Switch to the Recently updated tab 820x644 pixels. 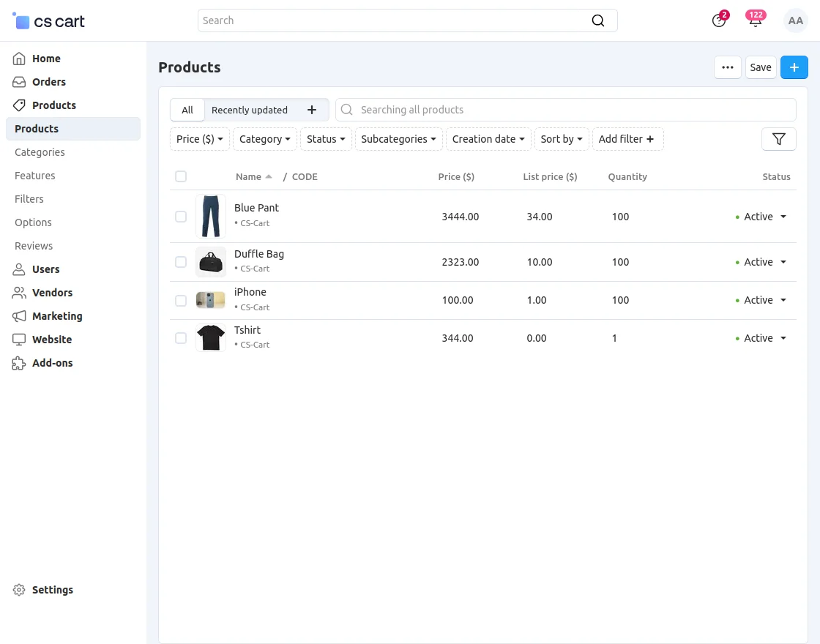249,109
